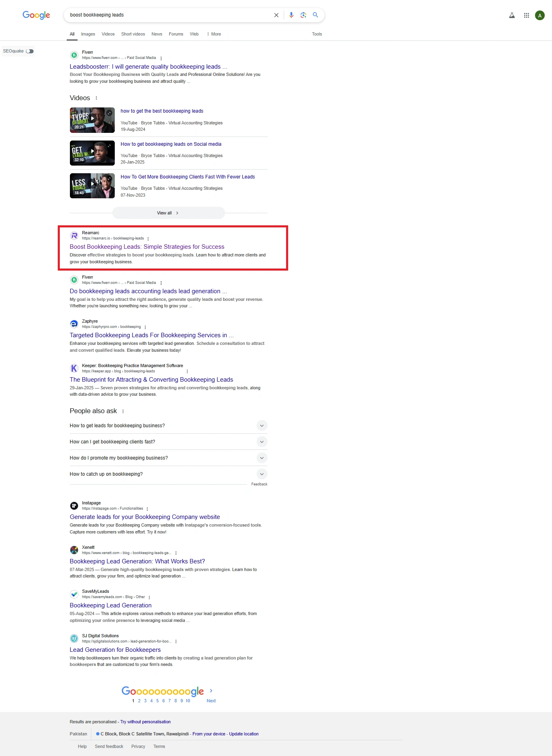
Task: Open the Privacy footer link
Action: pyautogui.click(x=138, y=747)
